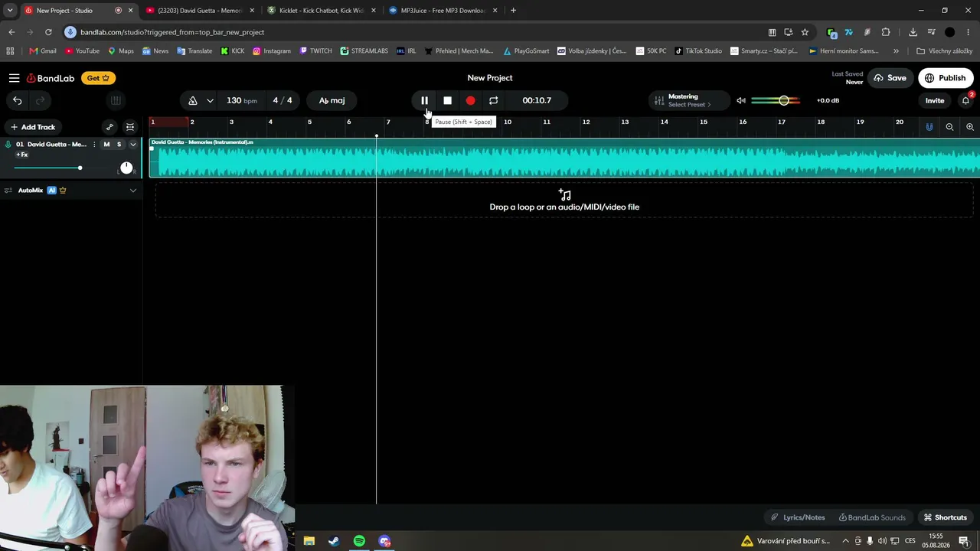This screenshot has width=980, height=551.
Task: Expand the David Guetta track options chevron
Action: 132,145
